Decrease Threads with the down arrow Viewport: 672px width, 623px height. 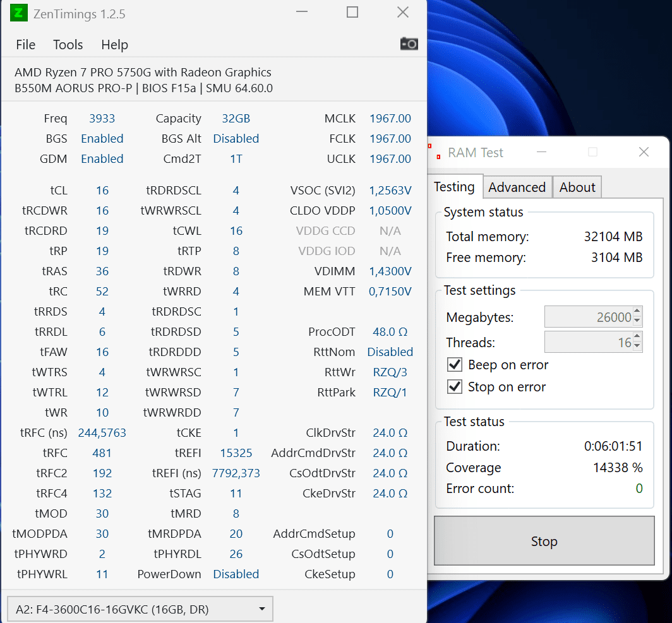coord(637,347)
